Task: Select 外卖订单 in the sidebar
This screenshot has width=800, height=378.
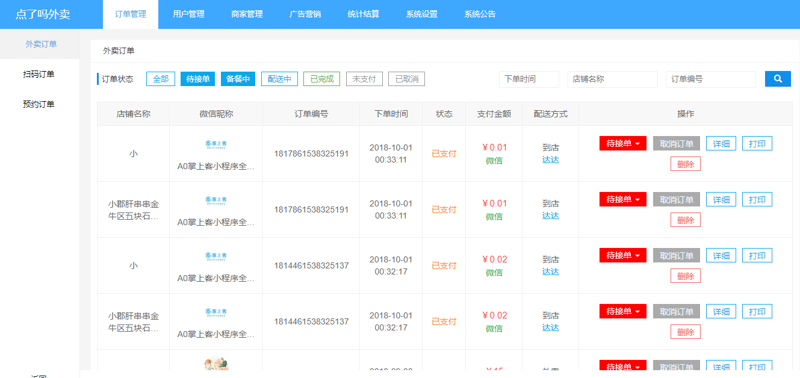Action: [x=40, y=44]
